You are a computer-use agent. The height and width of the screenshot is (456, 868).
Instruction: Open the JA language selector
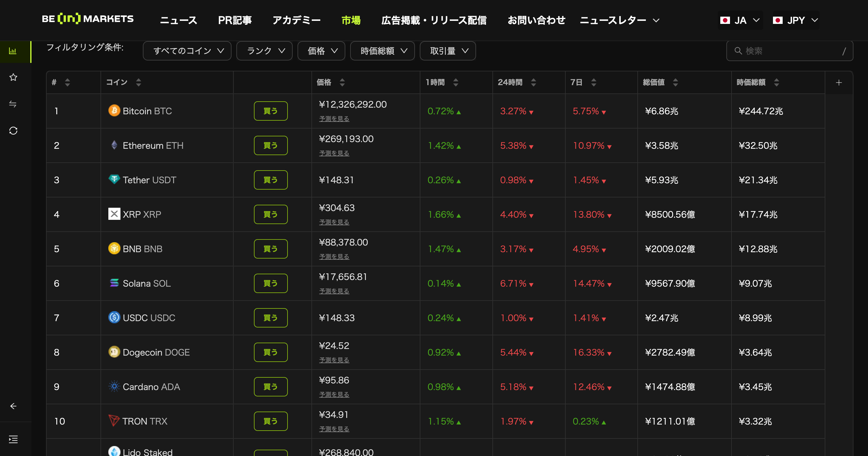(x=740, y=21)
